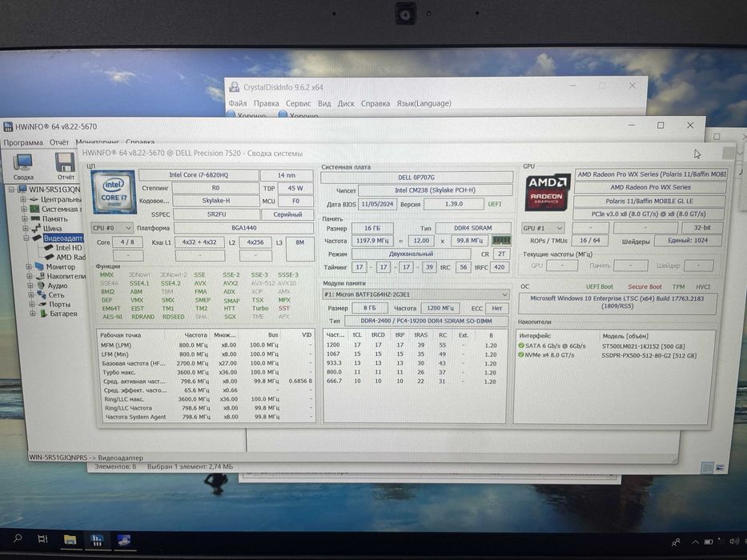
Task: Click the drives icon beside Накопители
Action: (40, 276)
